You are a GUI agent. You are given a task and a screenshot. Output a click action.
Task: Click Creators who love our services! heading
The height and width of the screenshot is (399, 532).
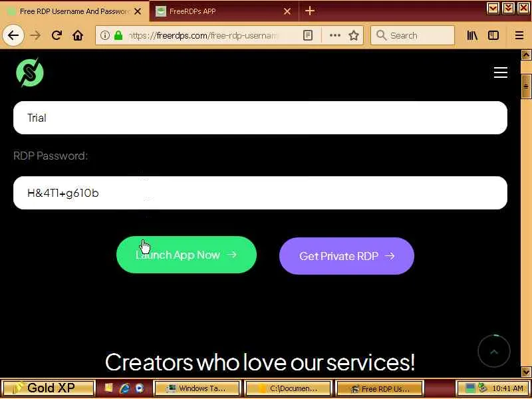(x=260, y=362)
